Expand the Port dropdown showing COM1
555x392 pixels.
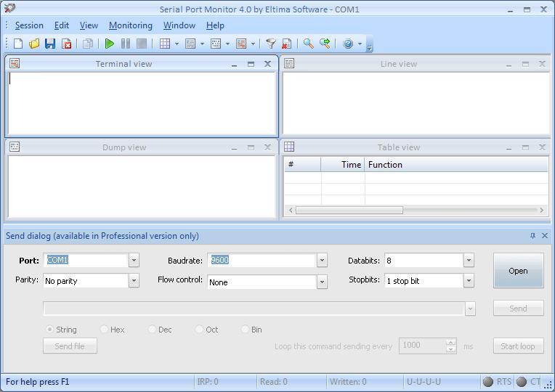tap(134, 261)
